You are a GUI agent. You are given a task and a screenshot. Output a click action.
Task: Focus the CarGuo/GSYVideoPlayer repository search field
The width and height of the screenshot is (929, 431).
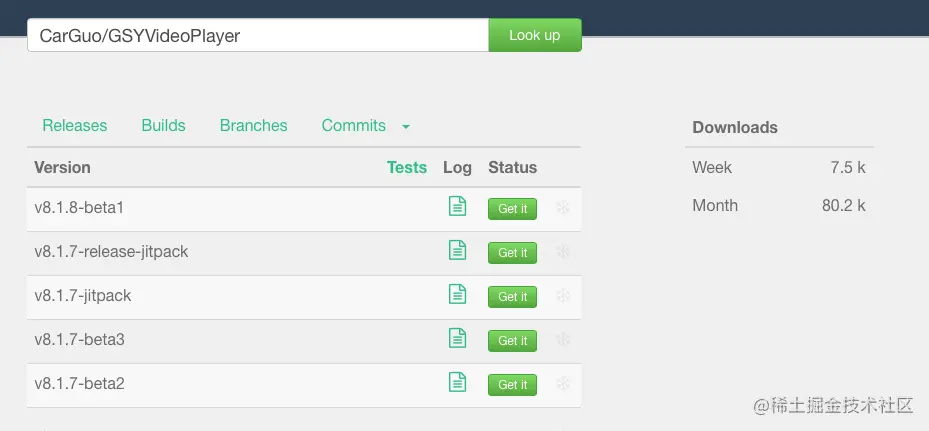[x=258, y=35]
